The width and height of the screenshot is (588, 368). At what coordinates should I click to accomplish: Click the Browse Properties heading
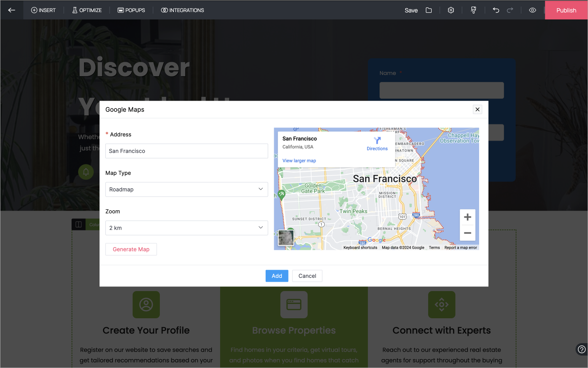click(294, 330)
